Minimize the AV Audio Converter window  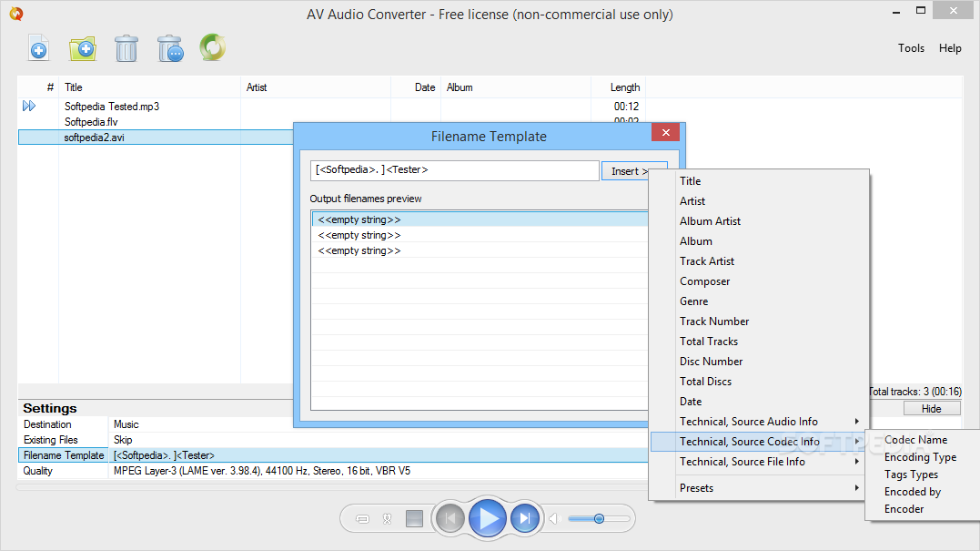pos(896,11)
